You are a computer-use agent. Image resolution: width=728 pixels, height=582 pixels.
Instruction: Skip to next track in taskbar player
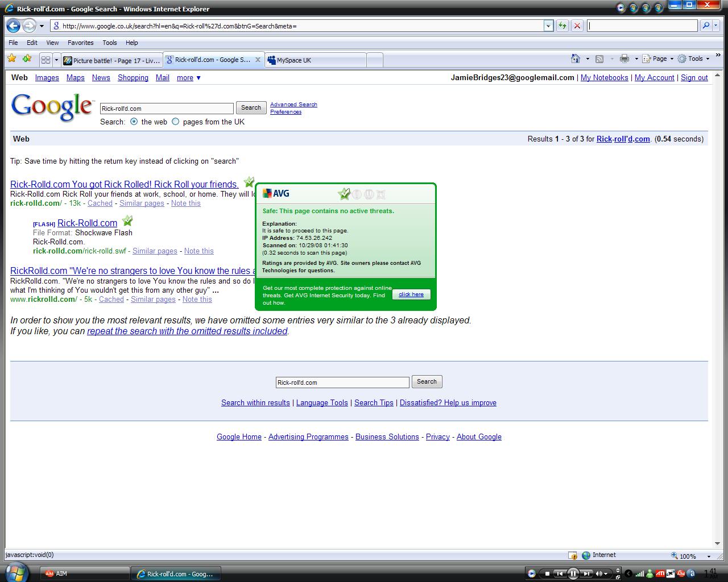(586, 573)
